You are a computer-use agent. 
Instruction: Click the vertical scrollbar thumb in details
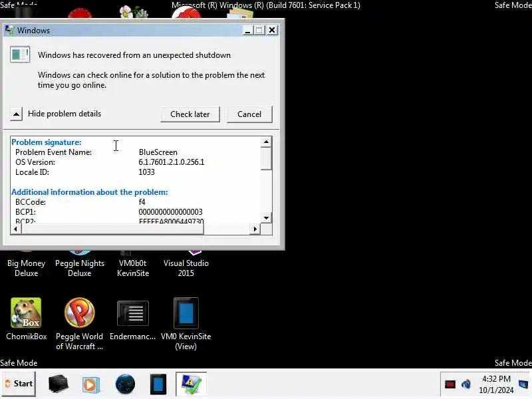tap(267, 158)
